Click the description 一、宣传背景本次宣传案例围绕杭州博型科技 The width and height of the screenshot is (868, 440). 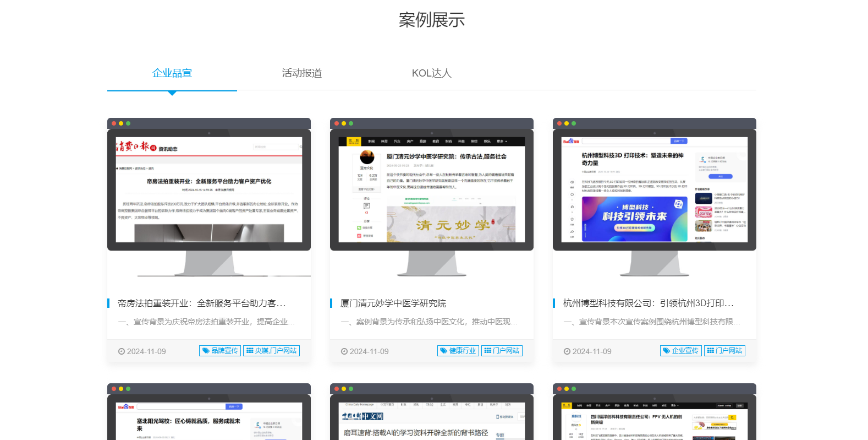click(652, 322)
